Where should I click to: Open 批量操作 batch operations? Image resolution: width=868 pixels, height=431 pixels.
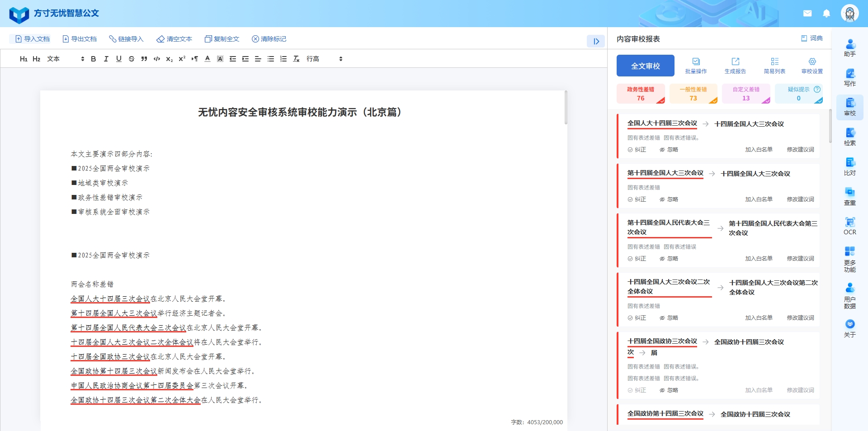(695, 66)
